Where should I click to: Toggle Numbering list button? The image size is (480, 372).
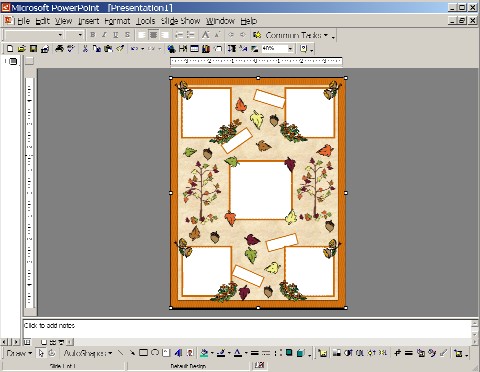click(x=179, y=35)
